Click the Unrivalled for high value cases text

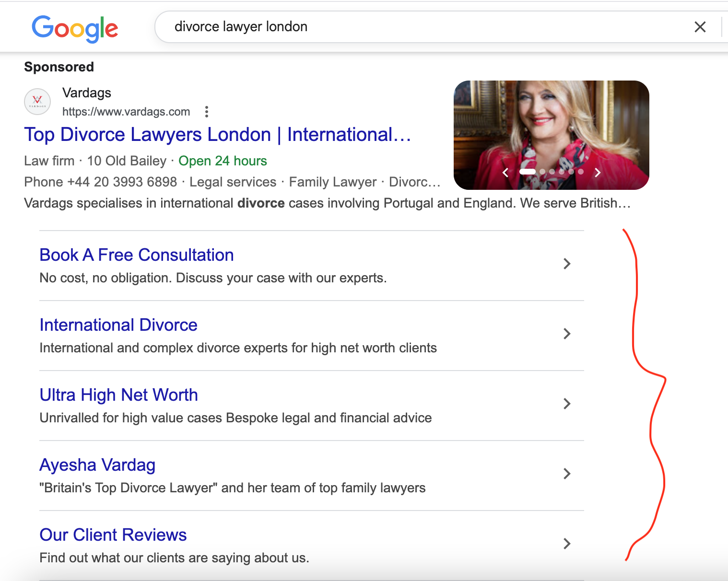coord(236,418)
